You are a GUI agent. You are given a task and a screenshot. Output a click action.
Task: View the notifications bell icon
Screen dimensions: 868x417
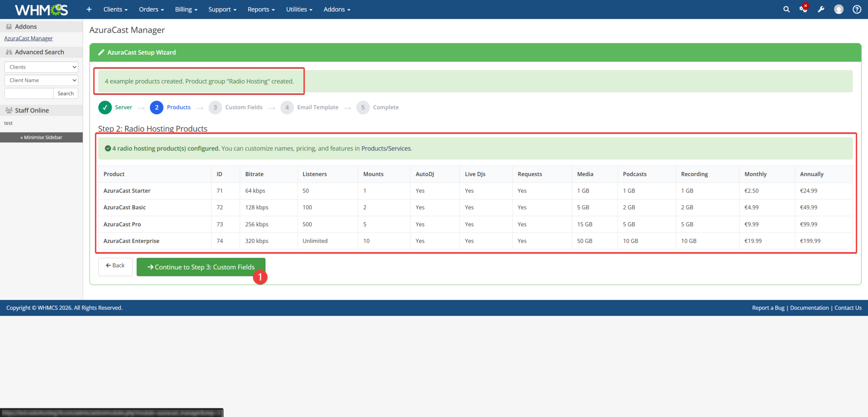804,9
